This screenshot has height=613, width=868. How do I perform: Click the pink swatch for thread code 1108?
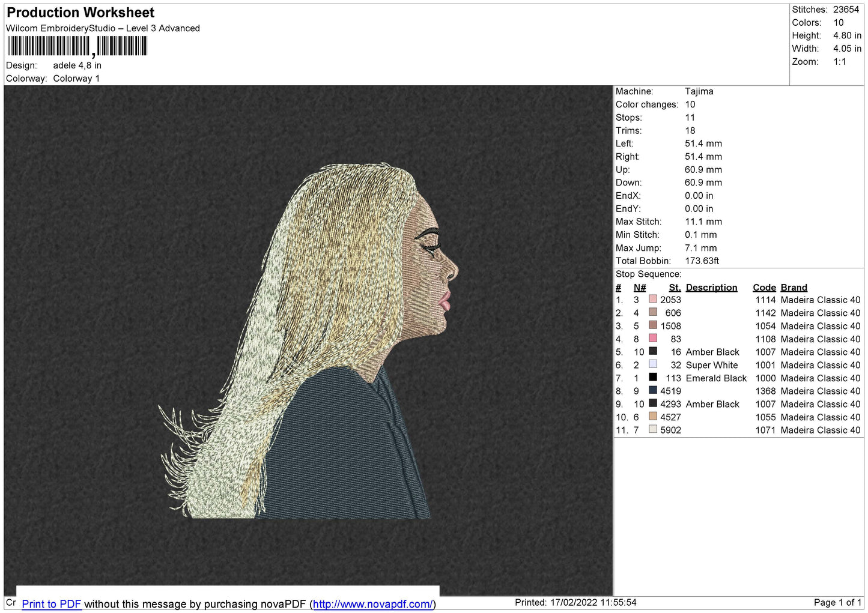coord(653,339)
